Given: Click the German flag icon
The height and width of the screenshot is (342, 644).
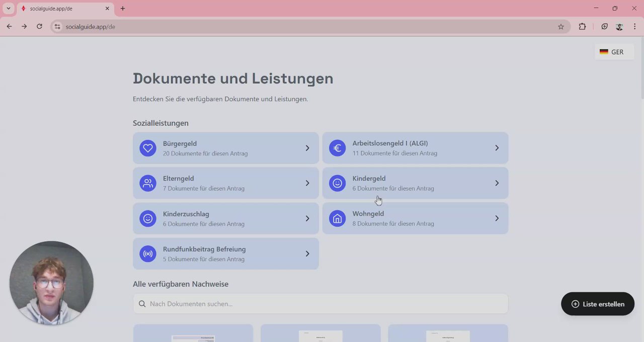Looking at the screenshot, I should point(604,52).
